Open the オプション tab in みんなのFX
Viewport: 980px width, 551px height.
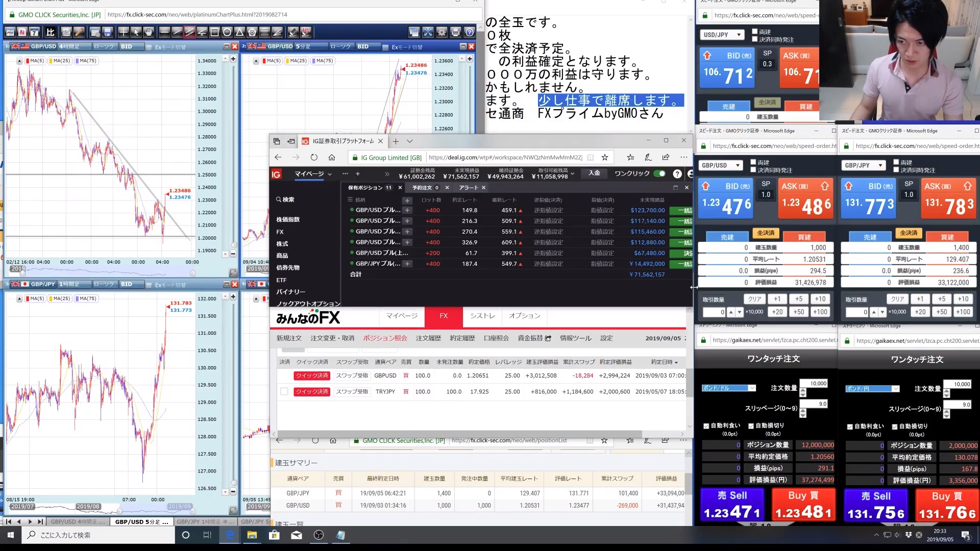tap(524, 316)
